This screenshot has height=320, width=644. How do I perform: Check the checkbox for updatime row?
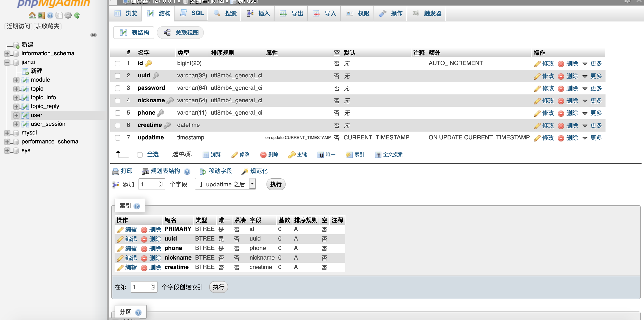pyautogui.click(x=118, y=138)
